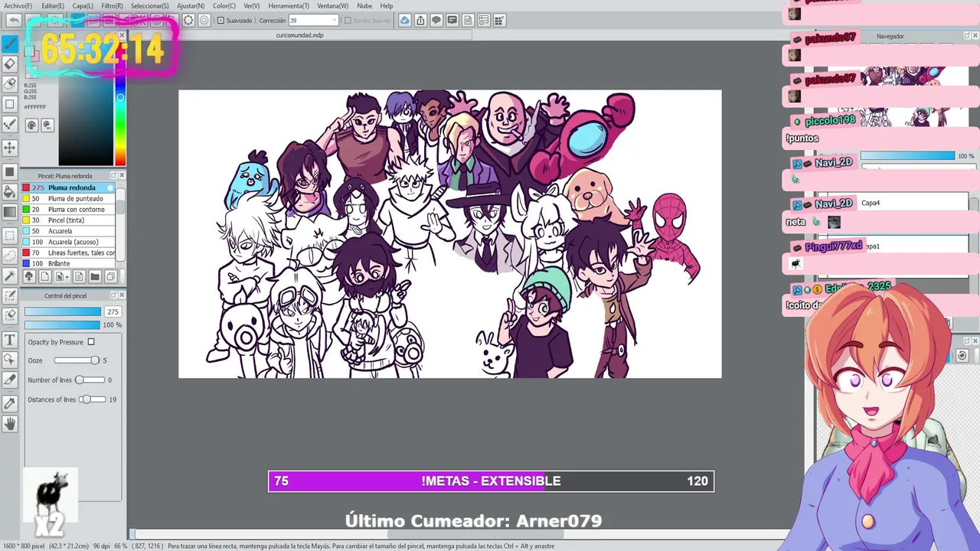
Task: Enable Opacity by Pressure checkbox
Action: 91,342
